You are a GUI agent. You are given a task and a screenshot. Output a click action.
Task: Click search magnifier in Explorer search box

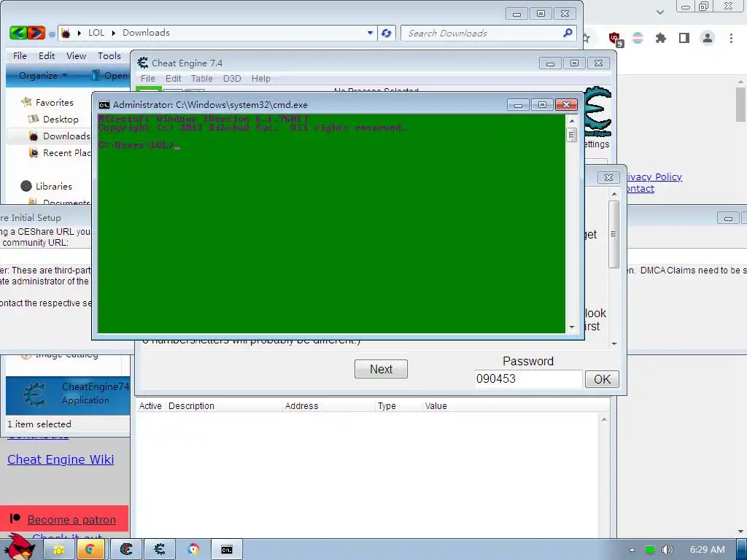click(x=567, y=33)
